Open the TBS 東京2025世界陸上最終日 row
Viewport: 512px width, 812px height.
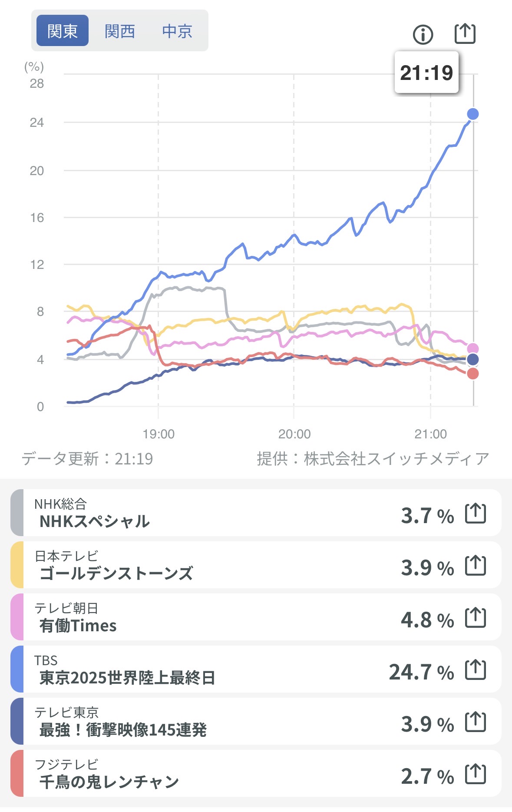(217, 669)
